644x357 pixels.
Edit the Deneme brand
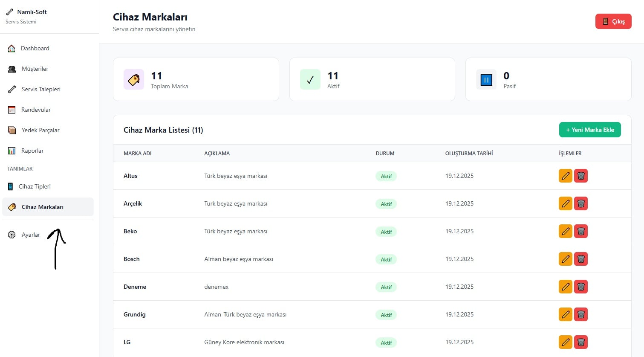click(x=565, y=287)
